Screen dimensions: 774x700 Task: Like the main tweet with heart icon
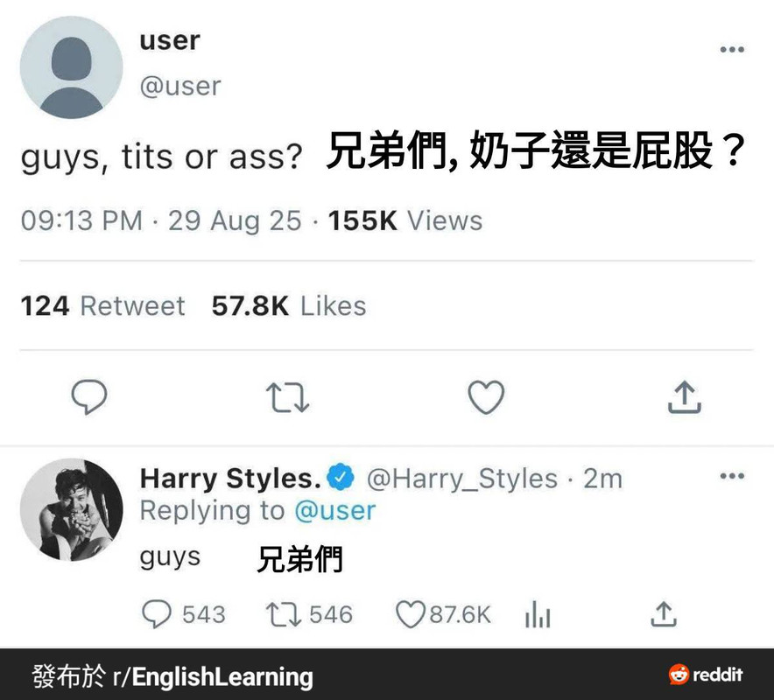click(x=486, y=396)
